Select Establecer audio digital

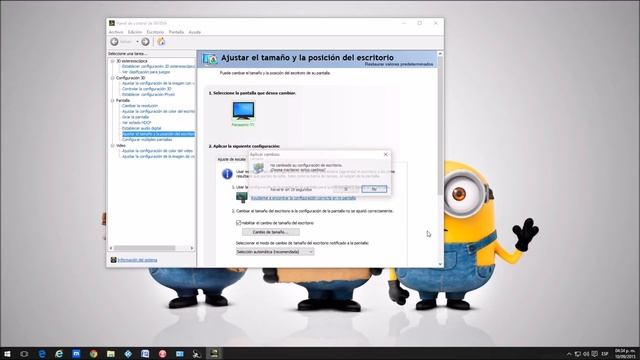tap(141, 128)
